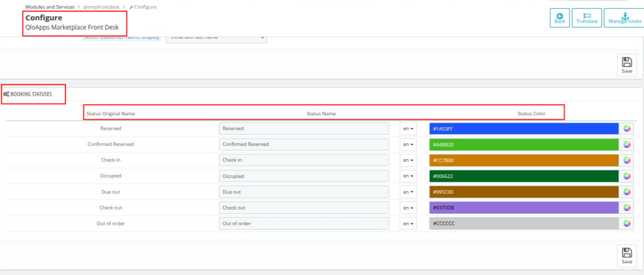Open color picker icon for Reserved status
Viewport: 644px width, 275px height.
(626, 128)
